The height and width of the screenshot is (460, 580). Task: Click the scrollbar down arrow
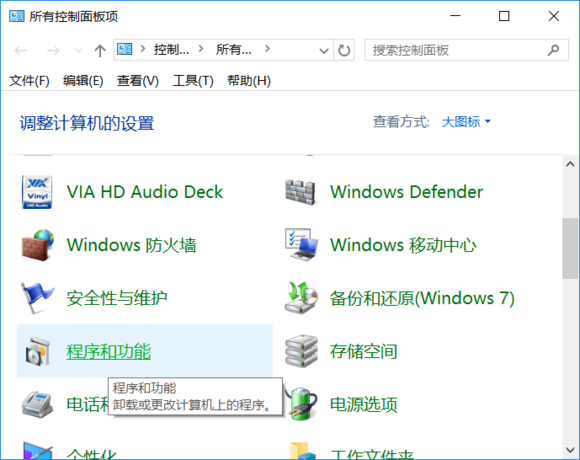point(570,450)
